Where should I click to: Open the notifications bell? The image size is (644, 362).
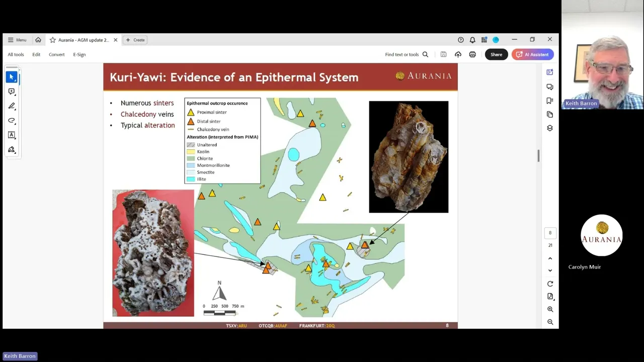pos(472,40)
